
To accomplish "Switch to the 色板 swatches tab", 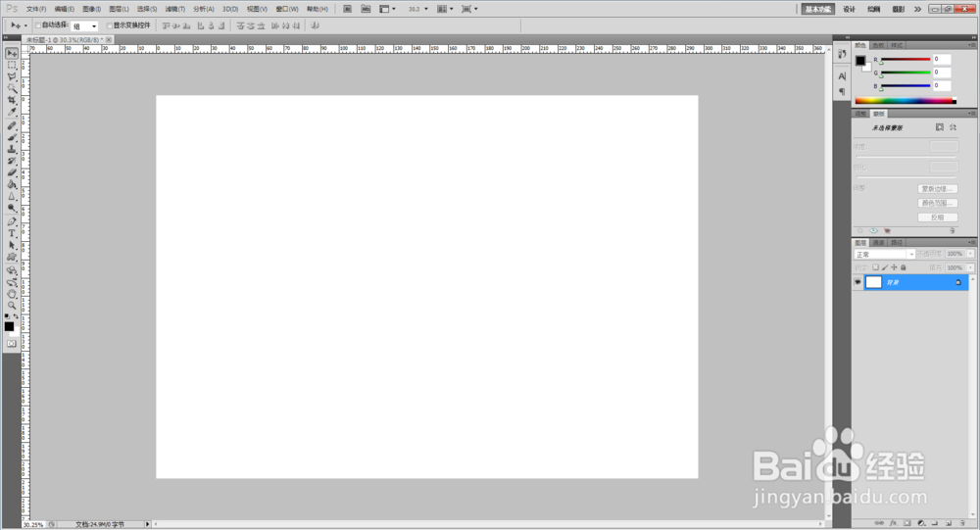I will 879,45.
